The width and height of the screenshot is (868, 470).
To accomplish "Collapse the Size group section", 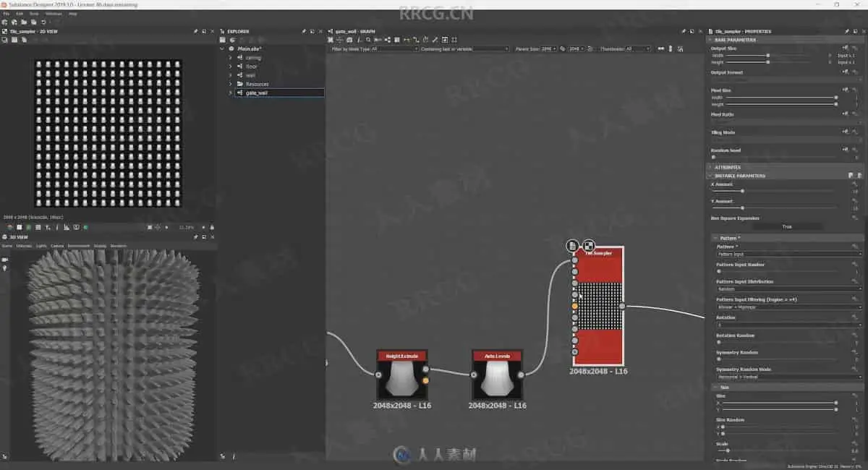I will coord(715,388).
